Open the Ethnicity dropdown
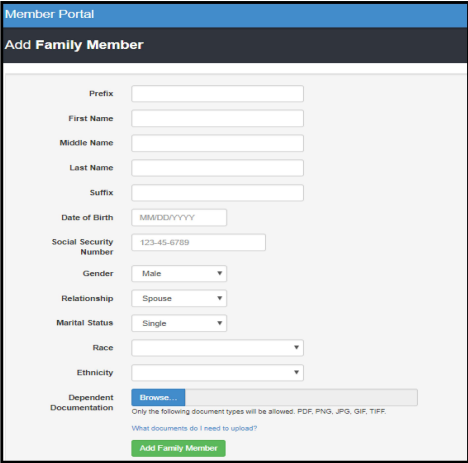The height and width of the screenshot is (463, 468). click(x=217, y=373)
